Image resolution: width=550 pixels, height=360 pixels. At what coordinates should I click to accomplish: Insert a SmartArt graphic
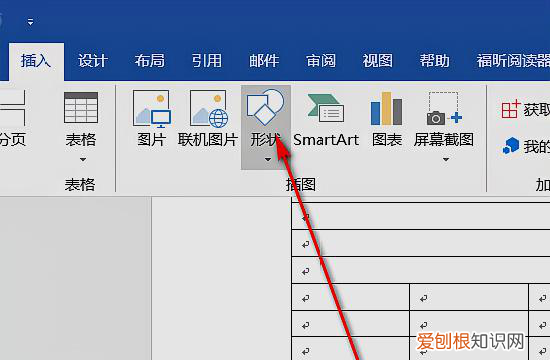pos(326,120)
